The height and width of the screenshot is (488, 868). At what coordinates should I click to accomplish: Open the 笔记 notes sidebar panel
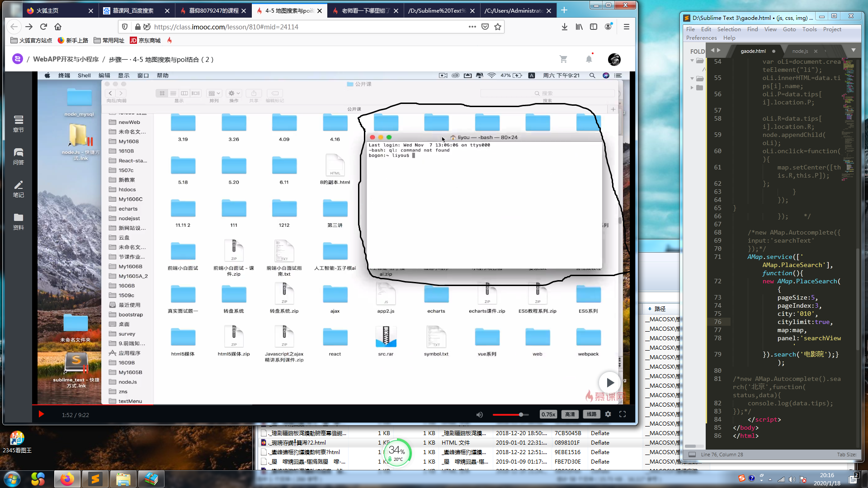click(19, 189)
